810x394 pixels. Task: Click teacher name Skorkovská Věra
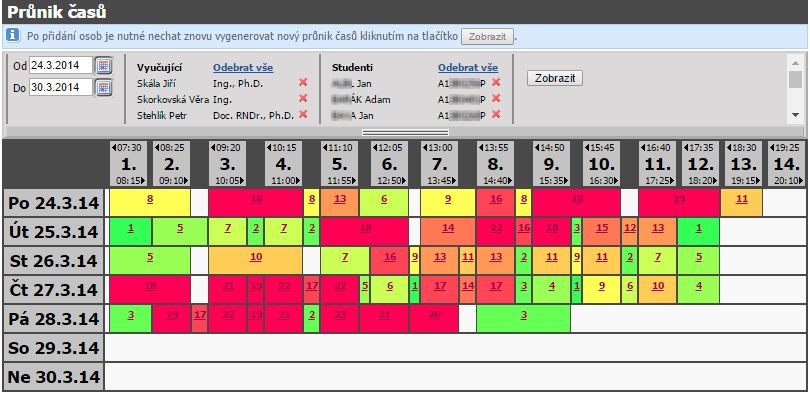[173, 100]
